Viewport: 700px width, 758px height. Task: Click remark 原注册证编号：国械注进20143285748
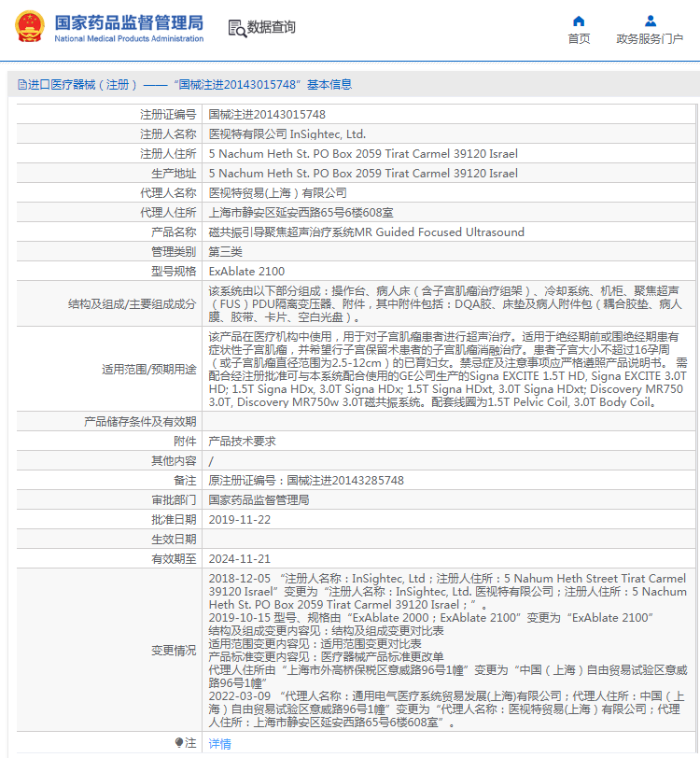point(306,481)
